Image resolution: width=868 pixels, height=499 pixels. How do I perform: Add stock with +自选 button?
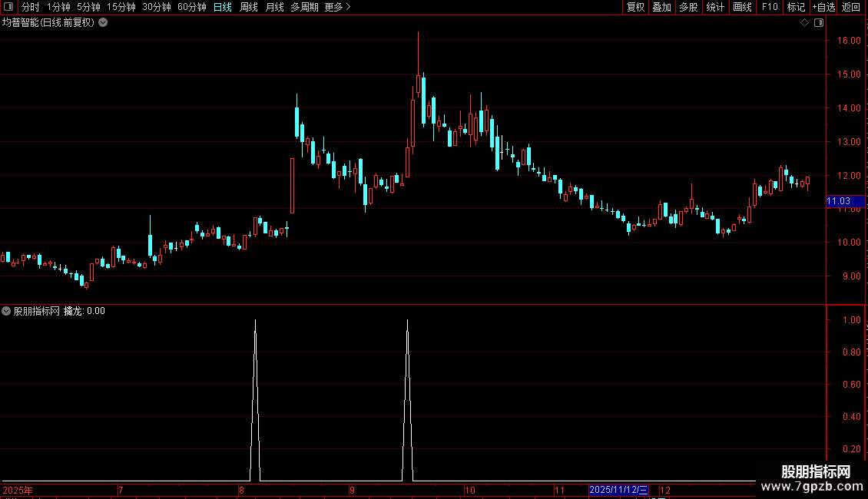(823, 7)
